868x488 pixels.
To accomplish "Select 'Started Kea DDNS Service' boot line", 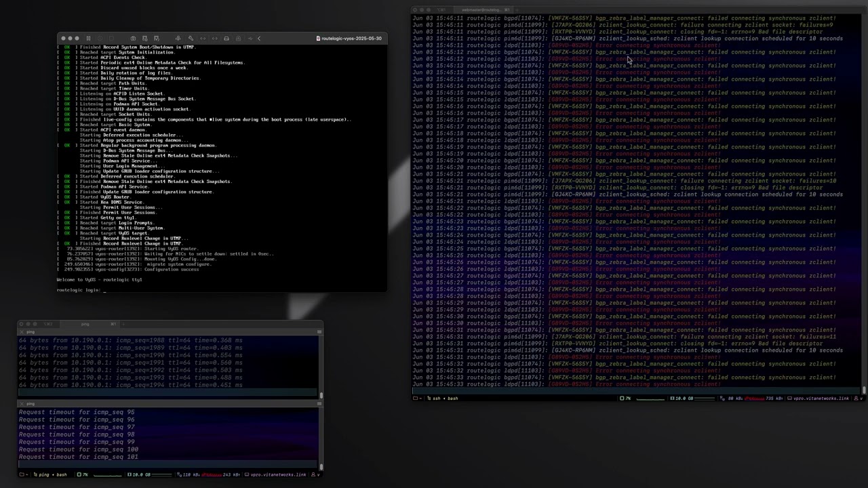I will click(x=100, y=202).
